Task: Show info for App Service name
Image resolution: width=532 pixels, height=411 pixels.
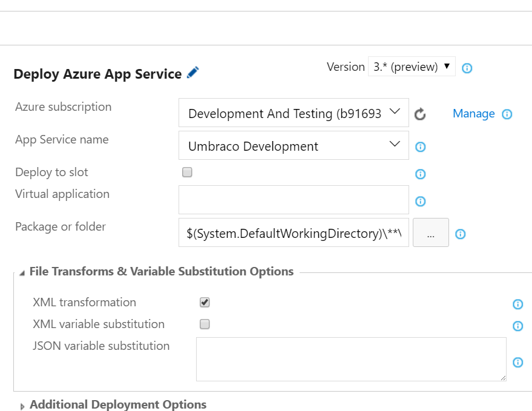Action: [x=421, y=146]
